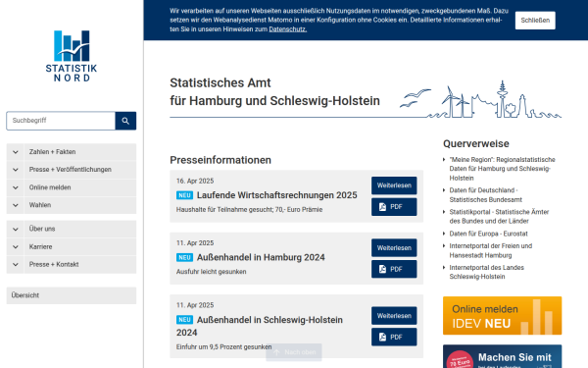Expand the Über uns chevron

tap(16, 229)
